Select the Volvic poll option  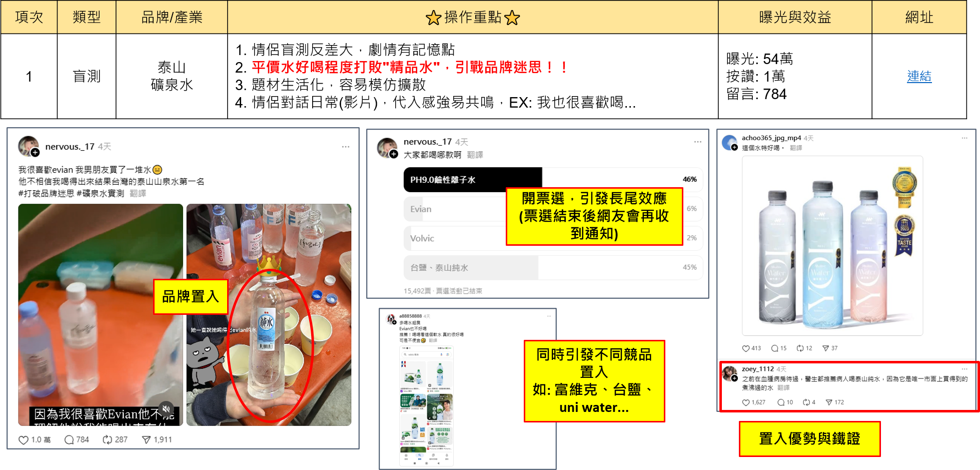(x=553, y=238)
